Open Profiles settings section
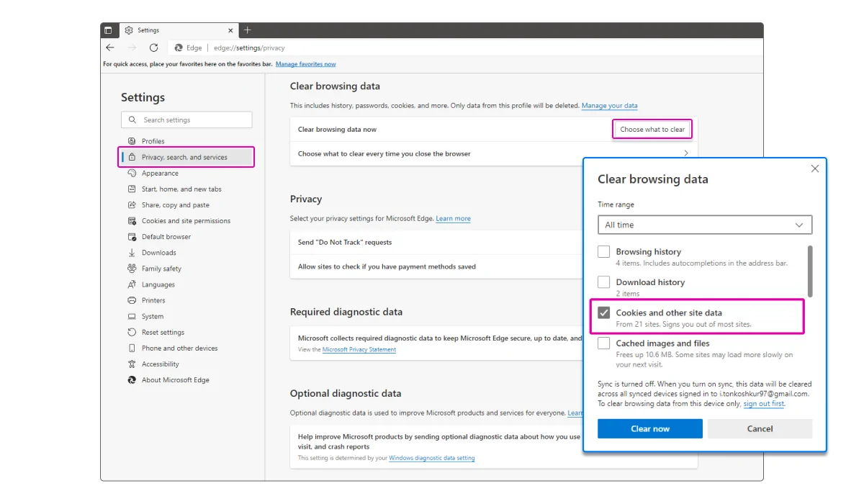 153,141
